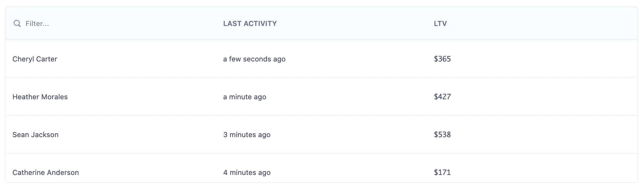Sort by Last Activity column header
This screenshot has width=644, height=188.
(250, 24)
